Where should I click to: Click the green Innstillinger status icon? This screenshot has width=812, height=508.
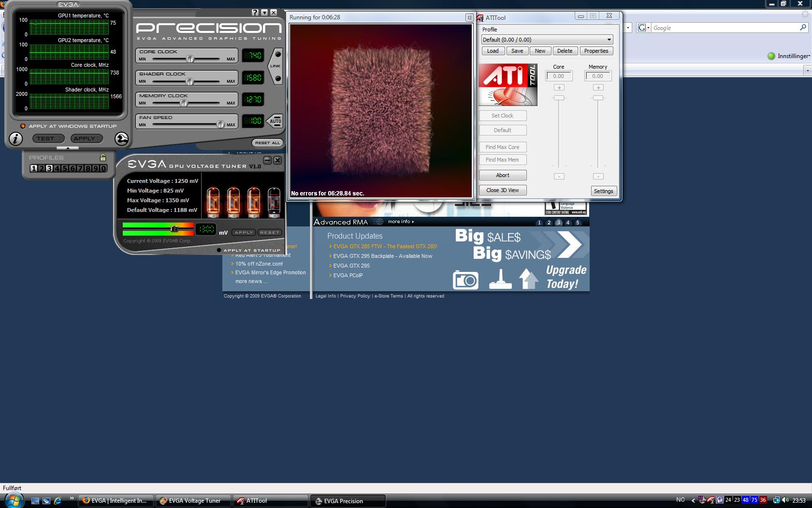click(771, 56)
